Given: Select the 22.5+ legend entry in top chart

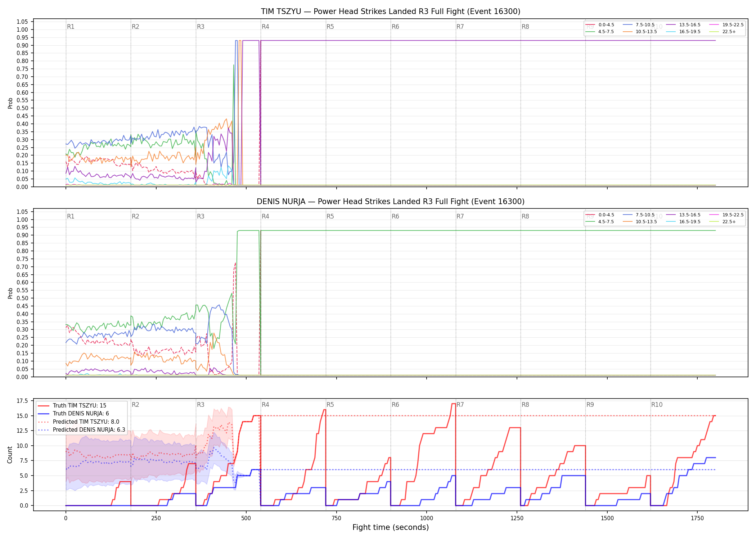Looking at the screenshot, I should click(723, 32).
